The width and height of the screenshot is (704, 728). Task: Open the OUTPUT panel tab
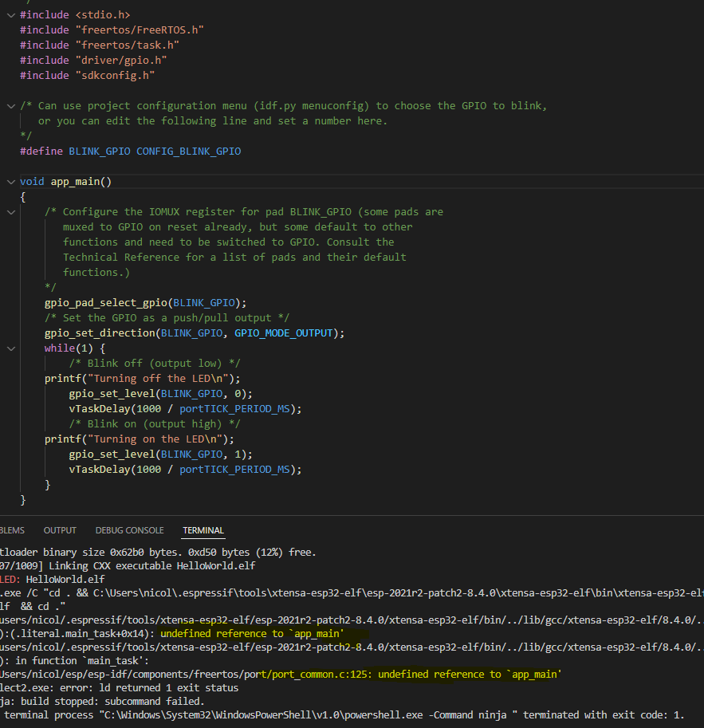pyautogui.click(x=60, y=530)
